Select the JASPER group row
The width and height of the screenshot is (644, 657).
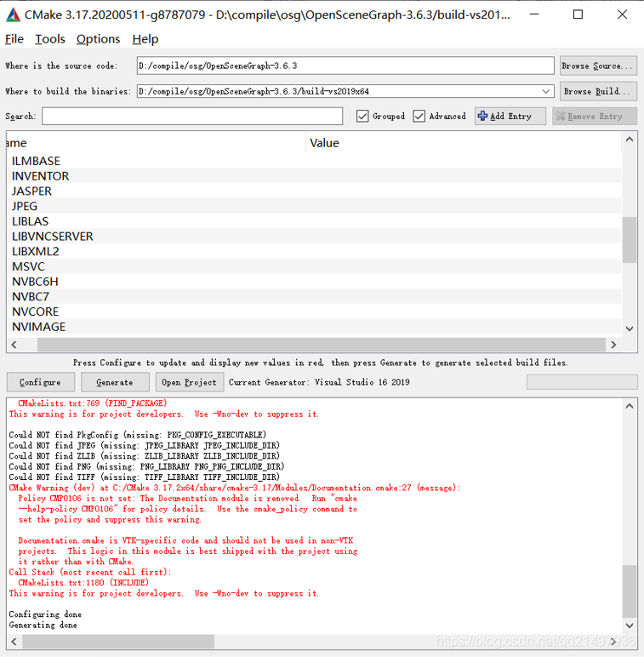click(x=314, y=191)
